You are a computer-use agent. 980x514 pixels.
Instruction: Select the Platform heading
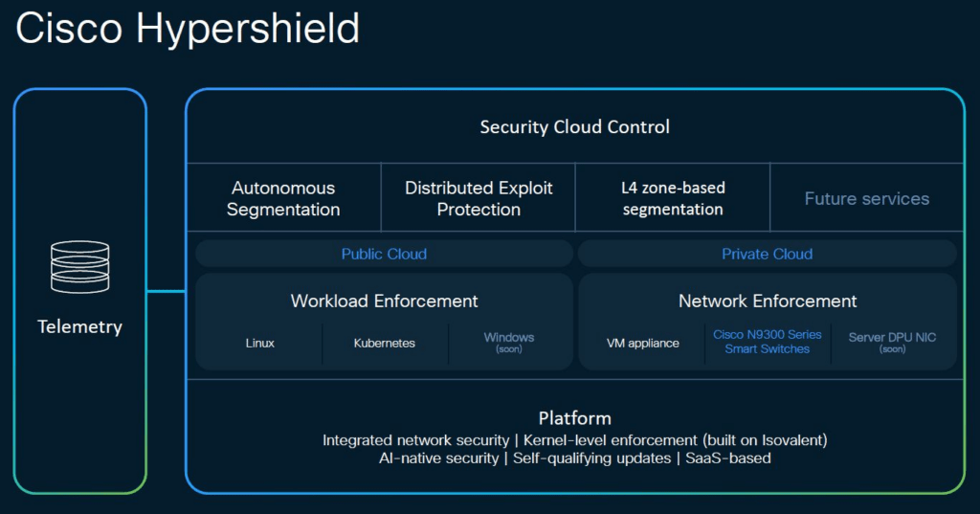tap(575, 418)
